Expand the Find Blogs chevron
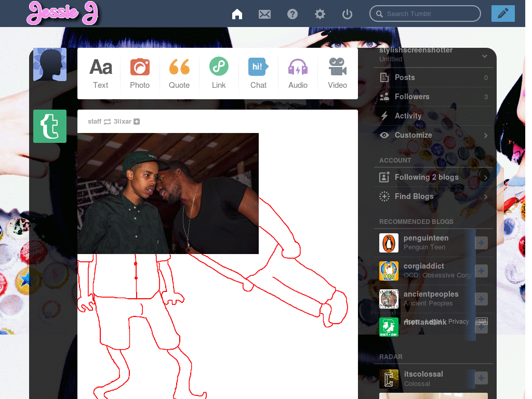The image size is (532, 399). pyautogui.click(x=486, y=197)
